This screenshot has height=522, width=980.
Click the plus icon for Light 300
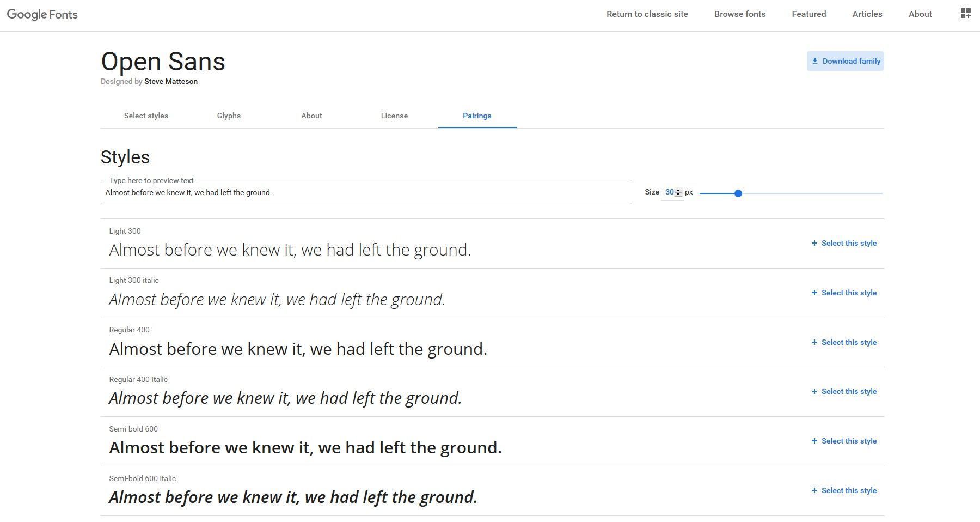tap(814, 243)
